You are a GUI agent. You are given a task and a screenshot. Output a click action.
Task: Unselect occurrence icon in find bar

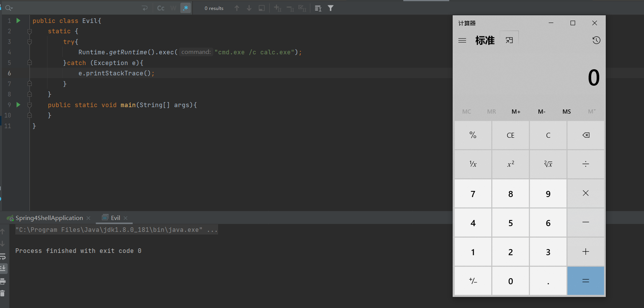(x=290, y=8)
